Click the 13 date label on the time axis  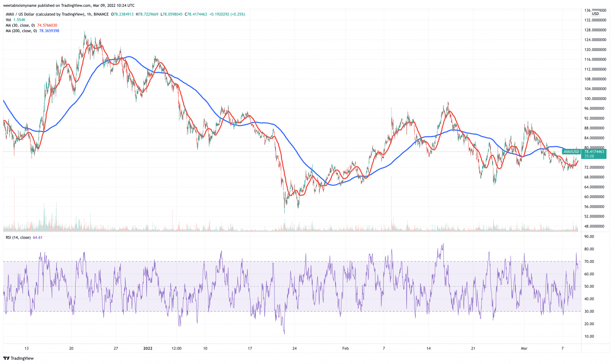point(27,348)
